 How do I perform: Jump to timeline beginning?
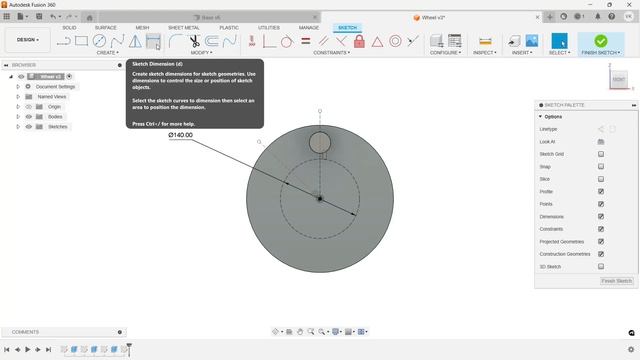click(x=7, y=349)
